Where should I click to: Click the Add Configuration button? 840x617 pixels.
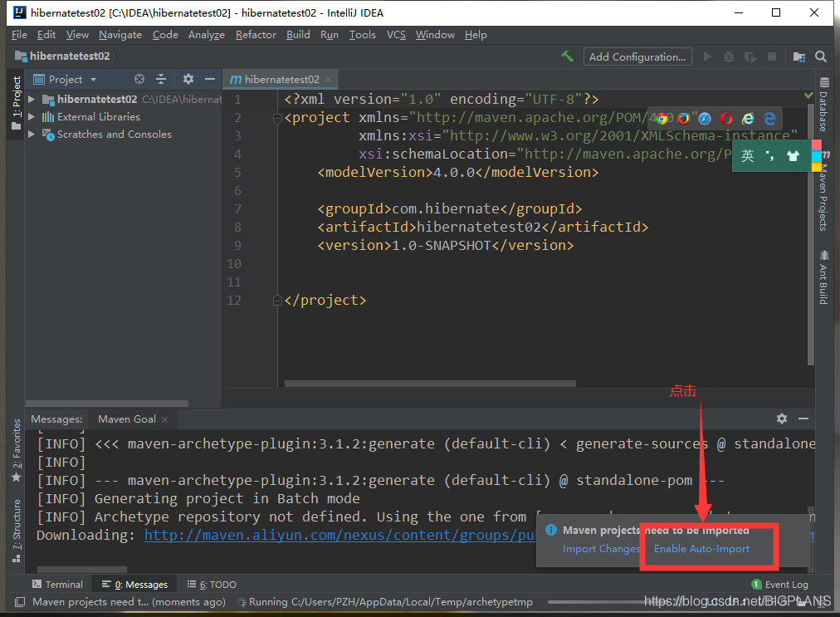tap(637, 56)
